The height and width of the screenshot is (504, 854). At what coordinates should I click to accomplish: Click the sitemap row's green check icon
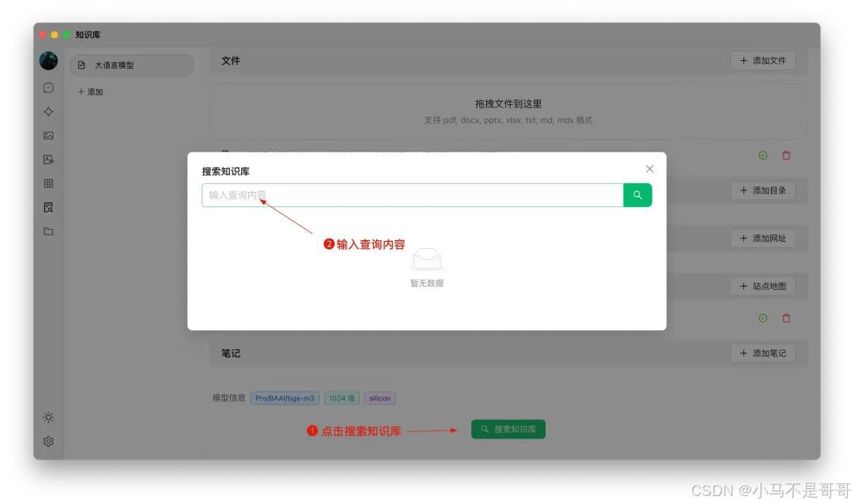(762, 318)
